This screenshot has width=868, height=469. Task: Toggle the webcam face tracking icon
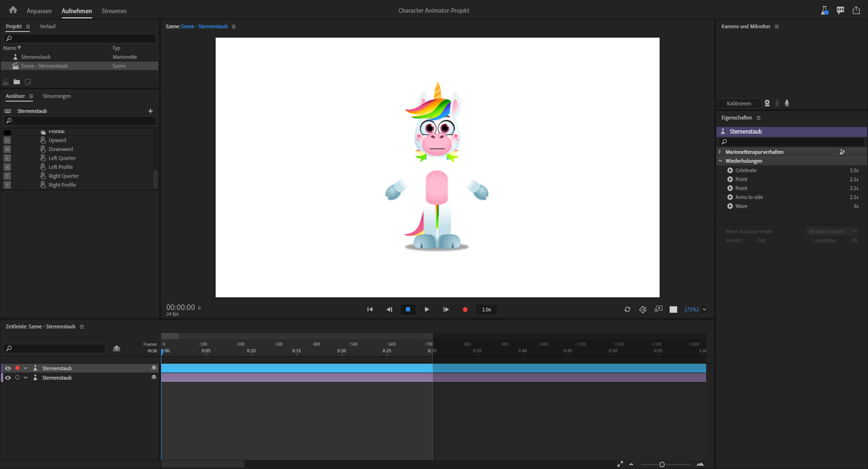pyautogui.click(x=767, y=103)
